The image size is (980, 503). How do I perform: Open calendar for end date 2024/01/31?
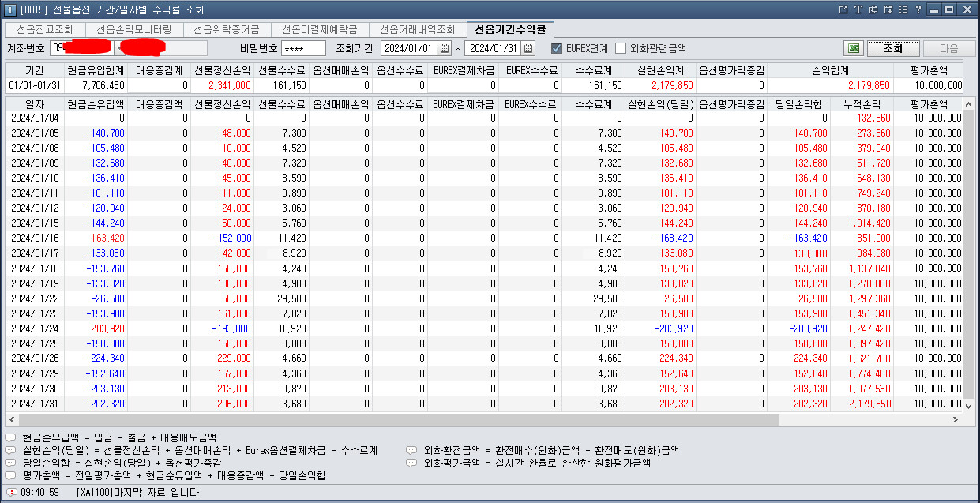coord(528,48)
